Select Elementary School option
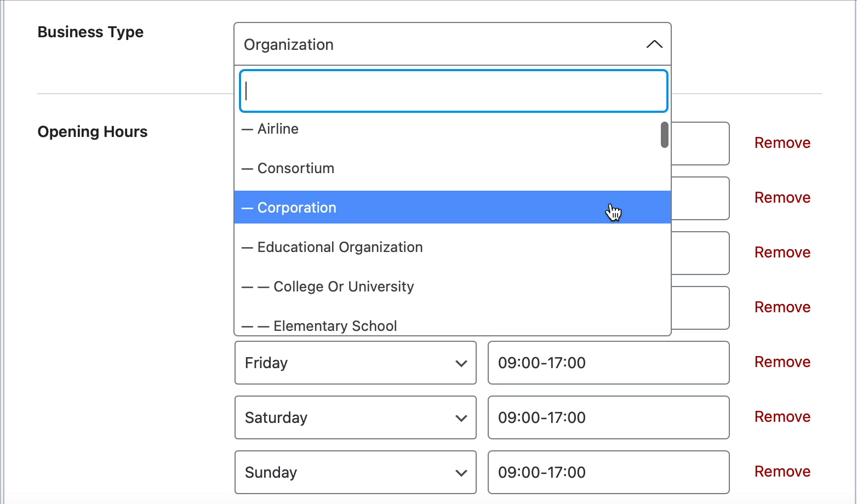This screenshot has width=857, height=504. pos(335,326)
